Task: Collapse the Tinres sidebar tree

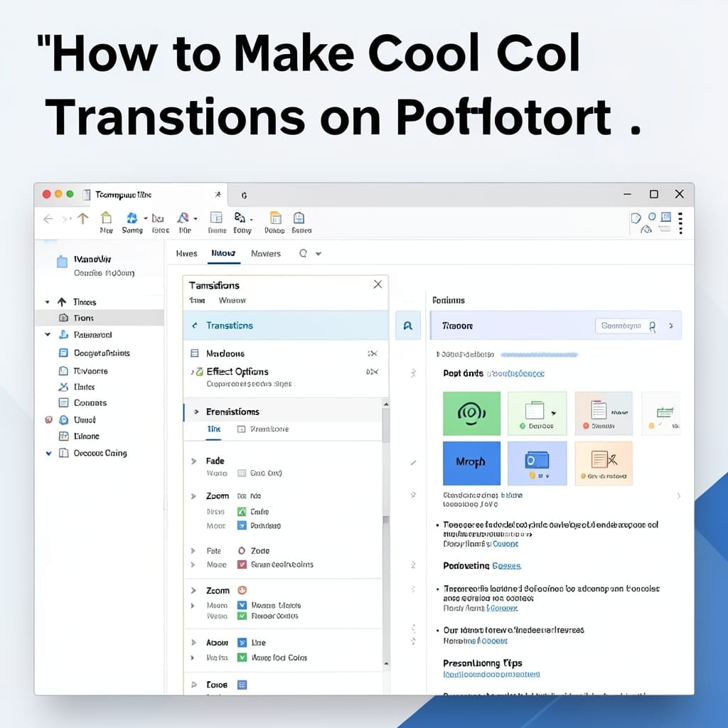Action: pos(48,301)
